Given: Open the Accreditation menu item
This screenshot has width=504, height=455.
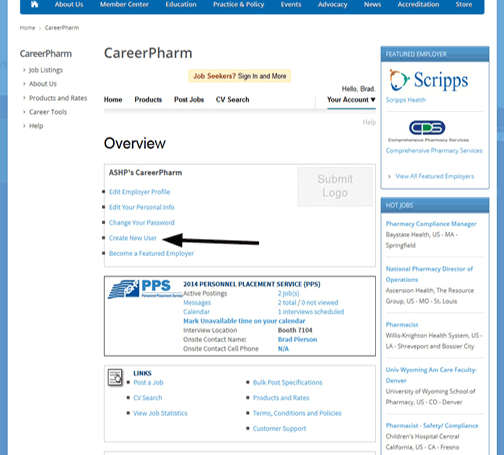Looking at the screenshot, I should 418,5.
